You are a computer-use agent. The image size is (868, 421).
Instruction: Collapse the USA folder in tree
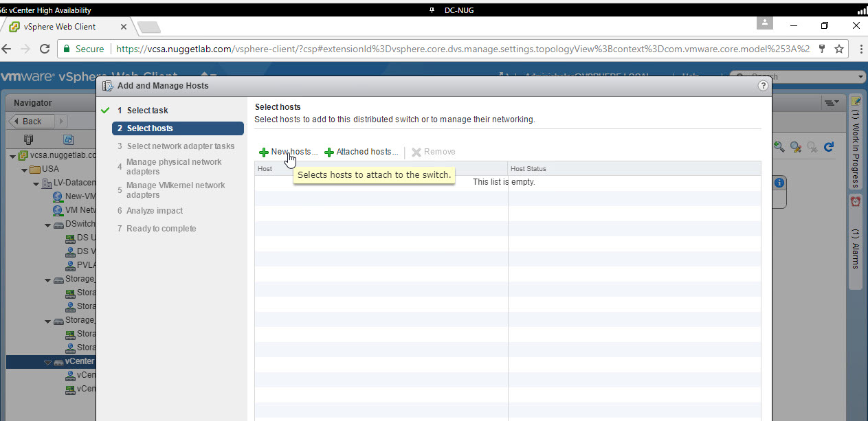(x=24, y=170)
